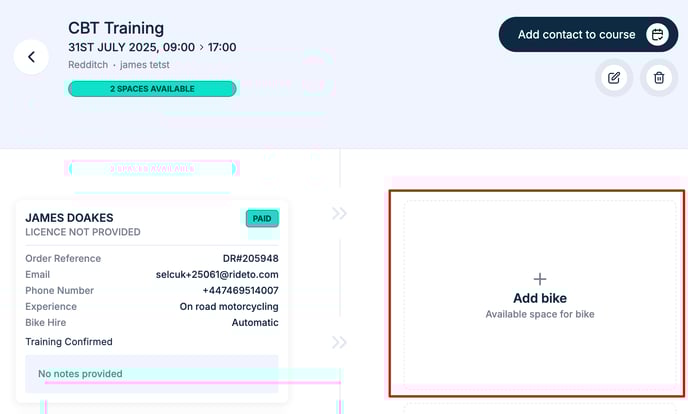
Task: Click upper double chevron arrow beside James Doakes
Action: [339, 213]
